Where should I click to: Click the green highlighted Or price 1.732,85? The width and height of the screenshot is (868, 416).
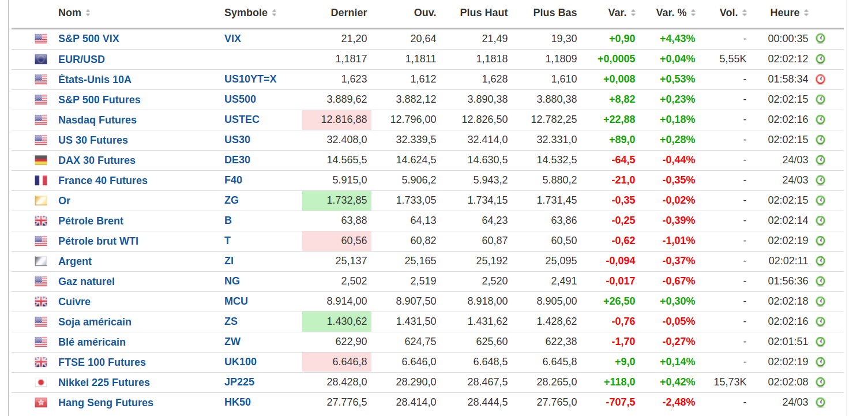coord(347,201)
